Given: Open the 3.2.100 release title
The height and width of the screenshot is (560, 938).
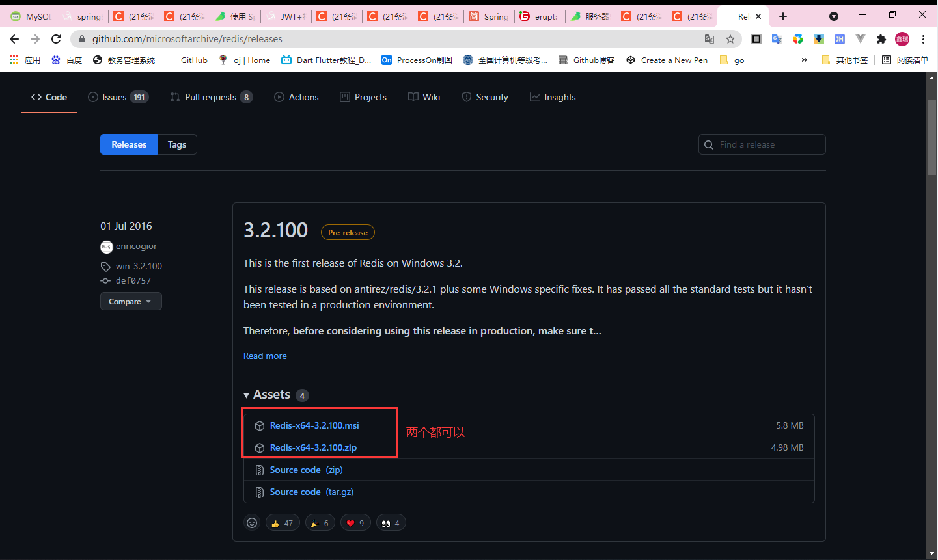Looking at the screenshot, I should pos(275,230).
